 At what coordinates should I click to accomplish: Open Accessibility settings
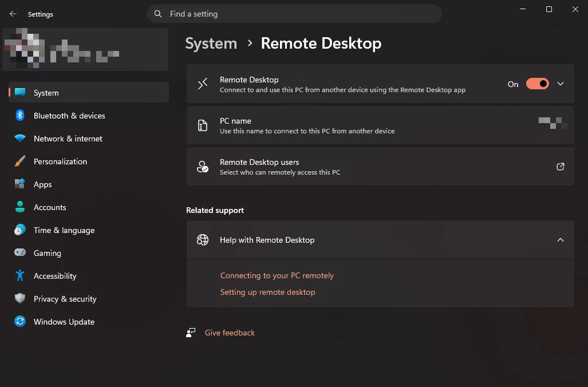pos(89,275)
